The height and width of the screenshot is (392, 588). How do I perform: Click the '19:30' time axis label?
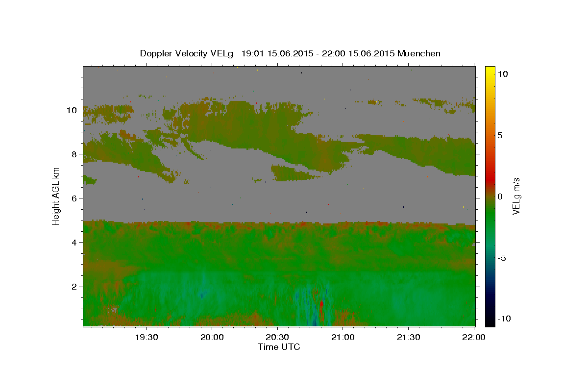point(146,337)
